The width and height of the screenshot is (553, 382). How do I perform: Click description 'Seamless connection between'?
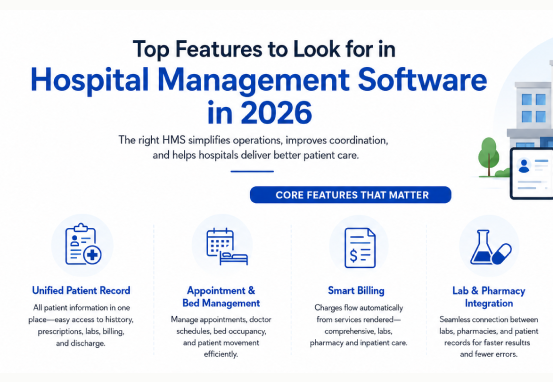(489, 319)
